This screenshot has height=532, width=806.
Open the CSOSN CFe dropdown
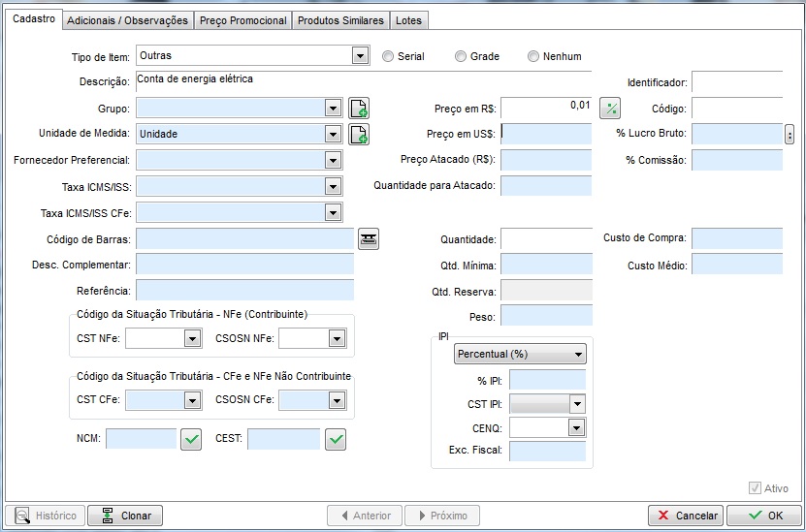[337, 400]
